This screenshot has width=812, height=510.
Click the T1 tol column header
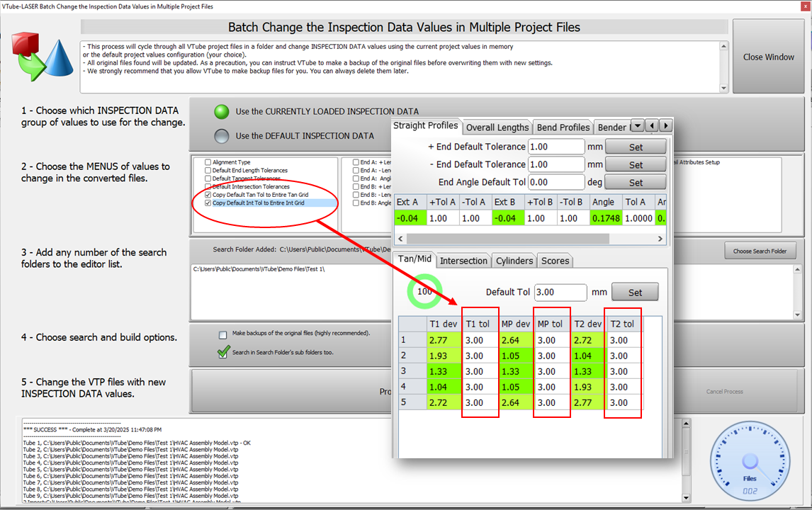pos(480,324)
